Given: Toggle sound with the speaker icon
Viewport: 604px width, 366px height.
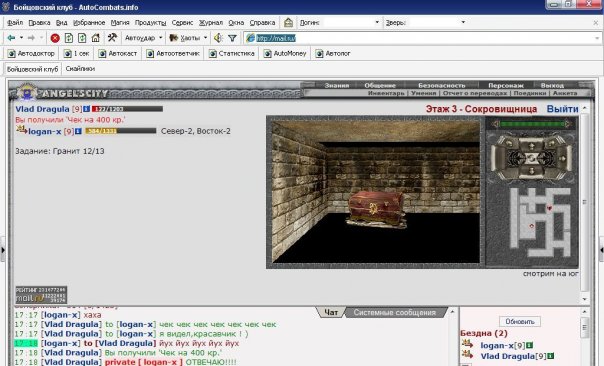Looking at the screenshot, I should [x=218, y=38].
